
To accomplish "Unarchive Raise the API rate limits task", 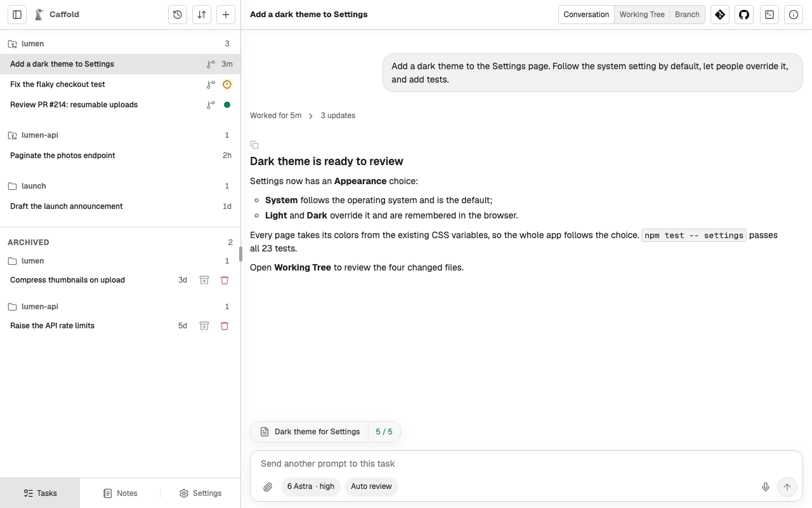I will (204, 326).
